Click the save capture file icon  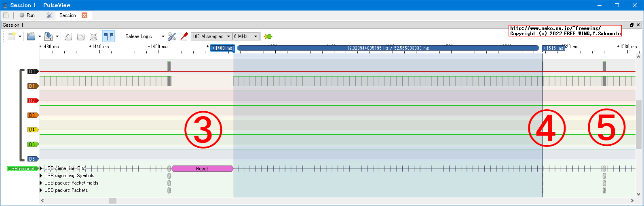(48, 36)
